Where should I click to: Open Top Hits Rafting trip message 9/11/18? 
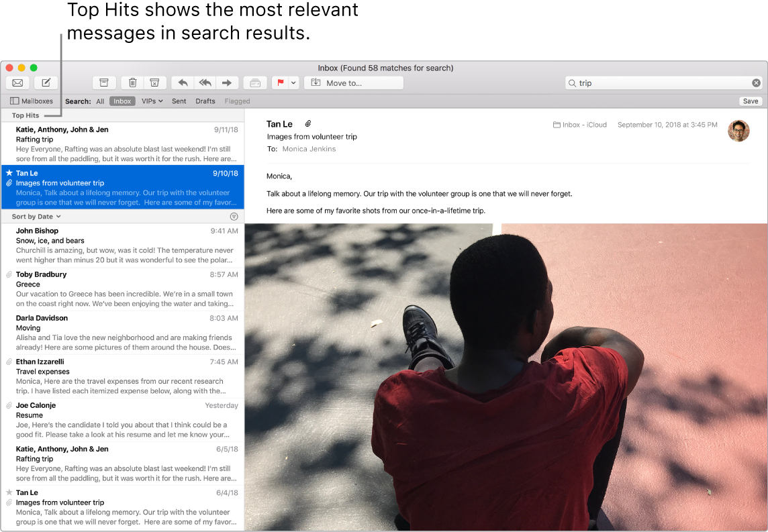[x=122, y=144]
